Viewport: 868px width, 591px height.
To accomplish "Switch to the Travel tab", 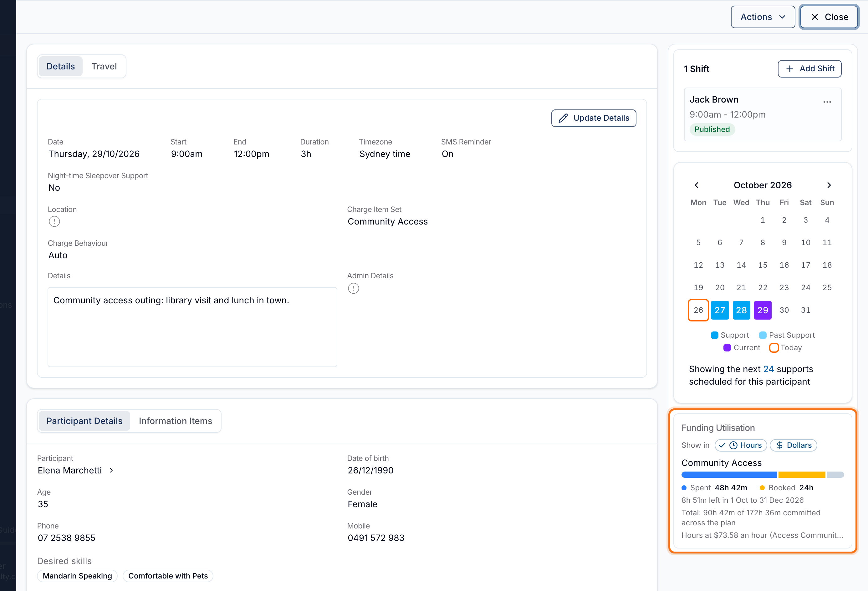I will coord(104,67).
